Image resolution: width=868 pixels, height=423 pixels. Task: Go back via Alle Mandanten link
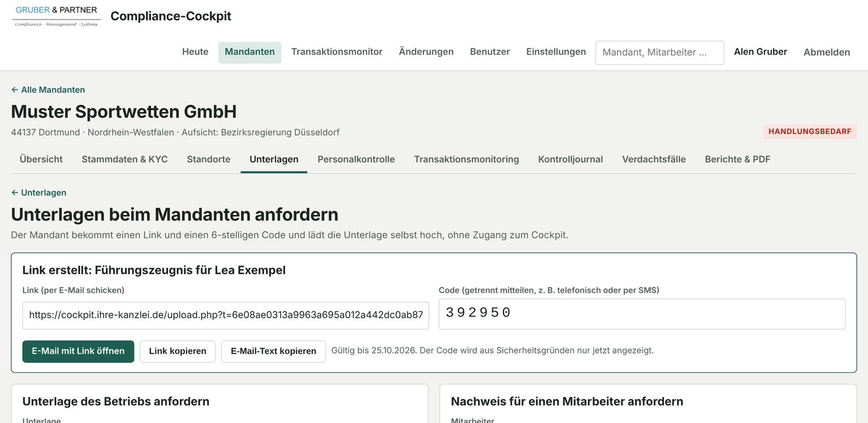click(48, 90)
